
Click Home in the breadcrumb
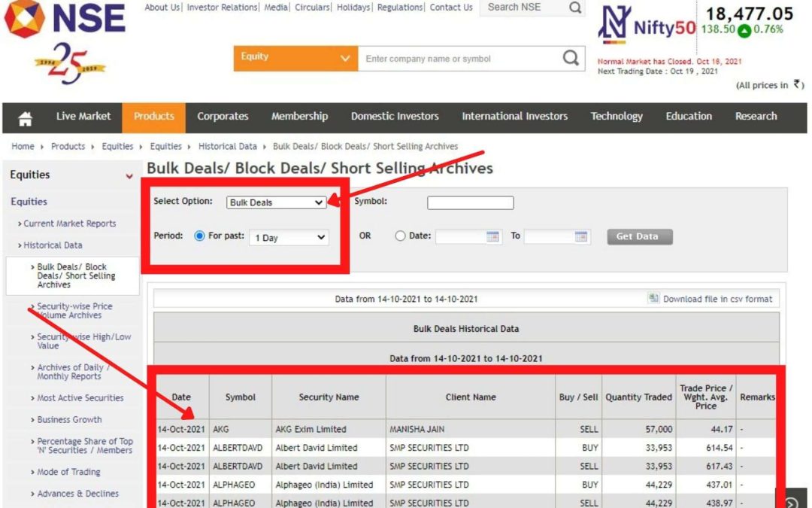(x=23, y=146)
